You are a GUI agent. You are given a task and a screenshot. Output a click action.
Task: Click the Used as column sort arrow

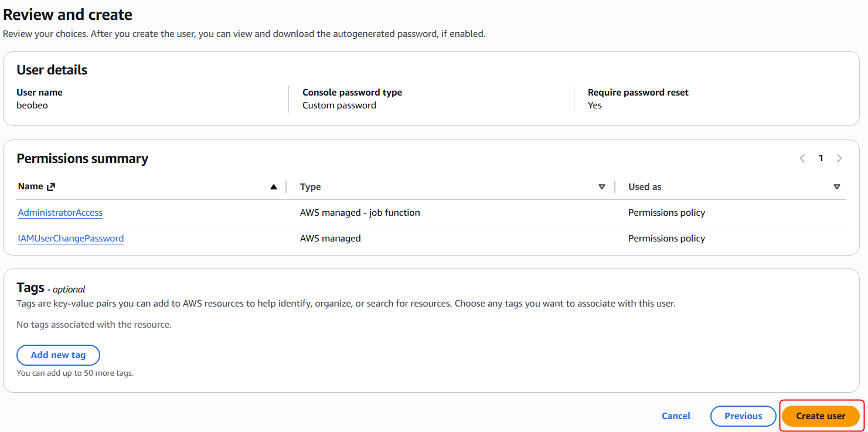click(836, 187)
